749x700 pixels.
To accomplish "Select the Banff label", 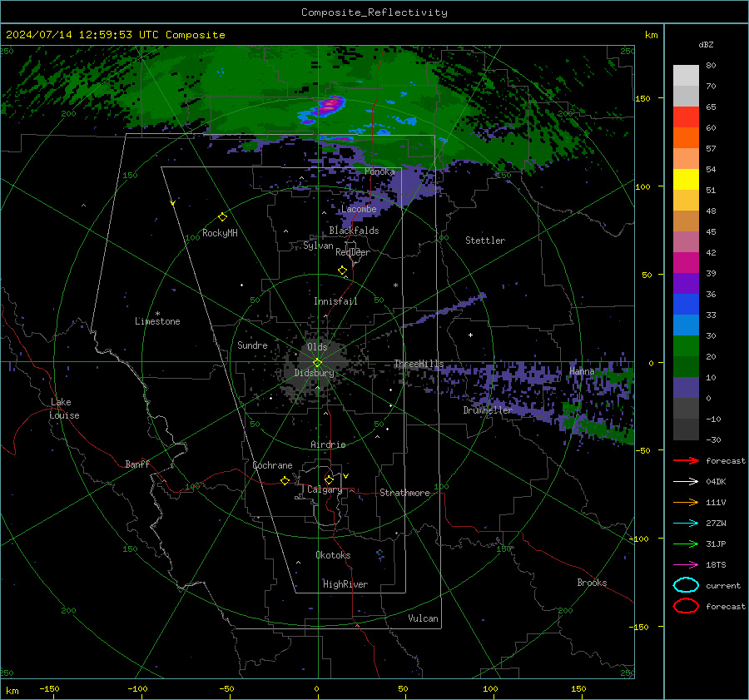I will pos(137,464).
